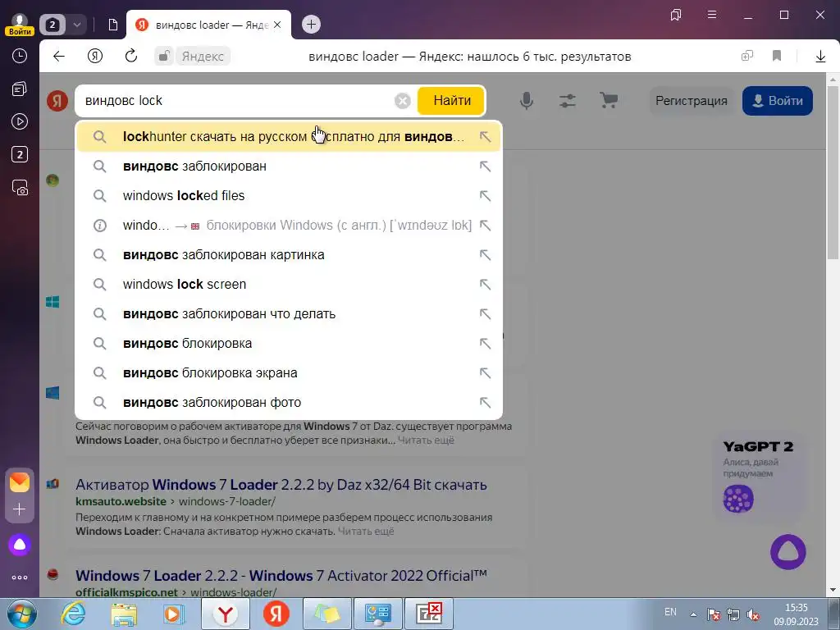The image size is (840, 630).
Task: Click the floating purple Alice circle button
Action: (788, 552)
